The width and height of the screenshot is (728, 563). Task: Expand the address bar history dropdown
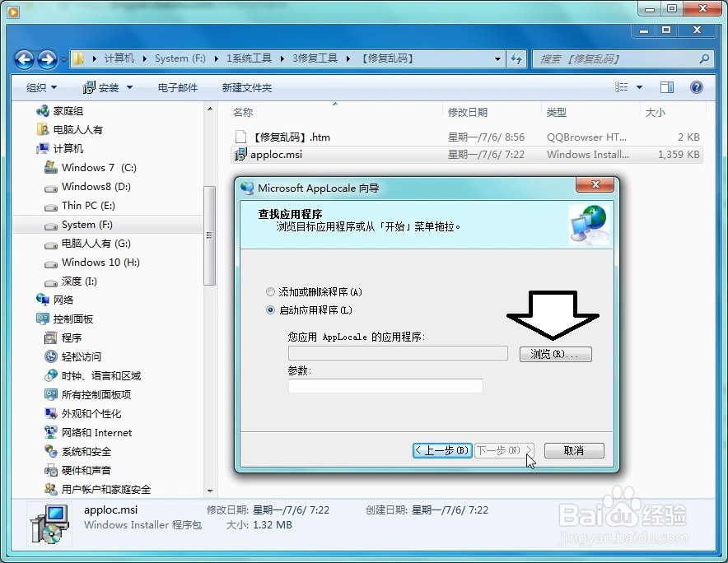click(497, 59)
